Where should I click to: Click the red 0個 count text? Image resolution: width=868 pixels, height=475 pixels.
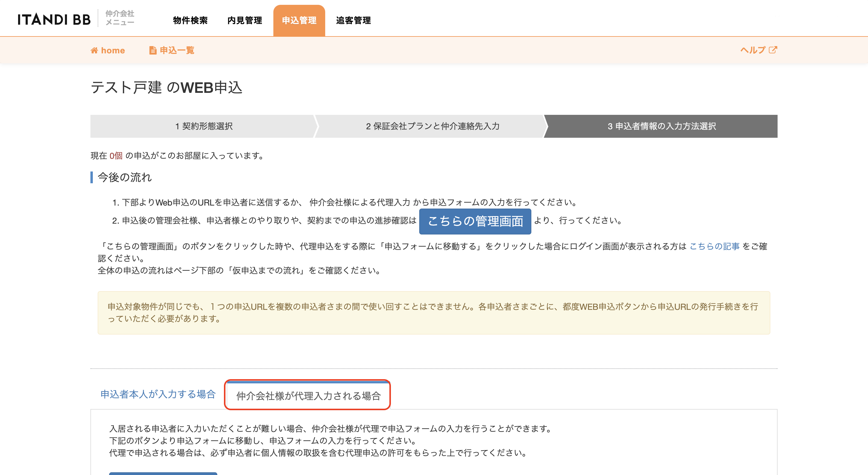pyautogui.click(x=116, y=156)
